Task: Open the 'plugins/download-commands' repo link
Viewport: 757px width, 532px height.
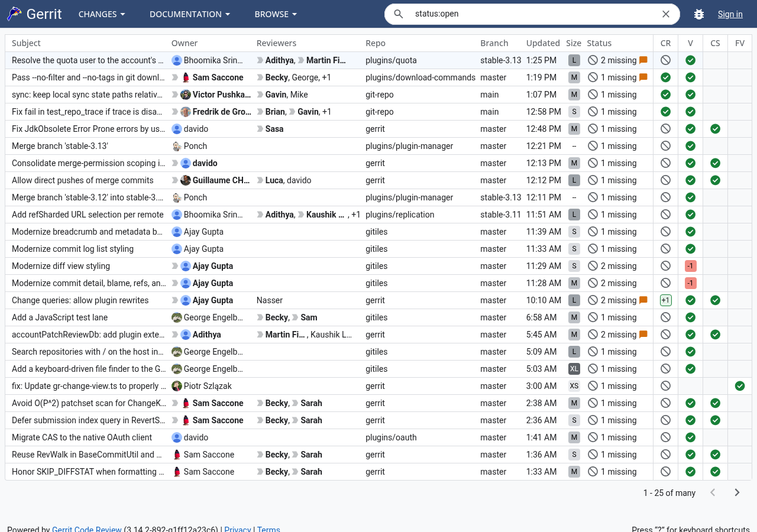Action: click(420, 77)
